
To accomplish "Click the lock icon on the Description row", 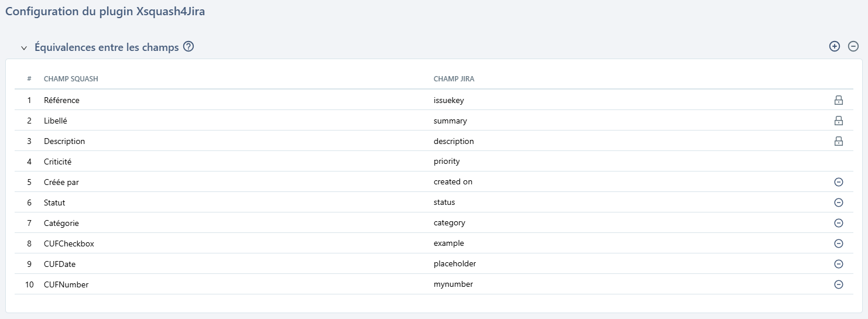I will (x=838, y=141).
